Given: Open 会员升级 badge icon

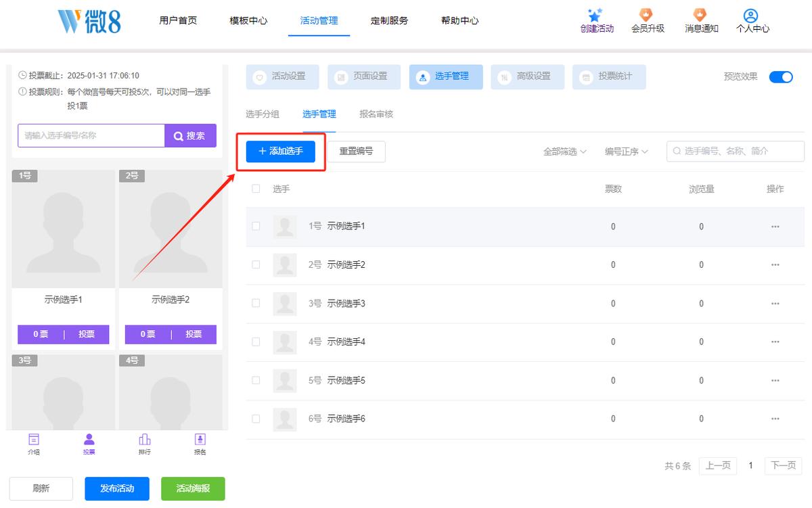Looking at the screenshot, I should [646, 15].
